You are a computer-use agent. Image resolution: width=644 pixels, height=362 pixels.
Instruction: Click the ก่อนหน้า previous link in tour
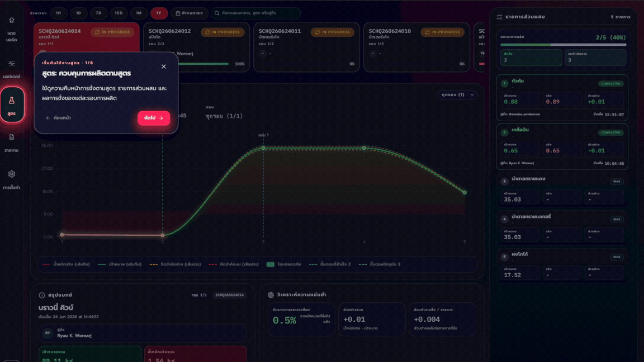[x=58, y=118]
